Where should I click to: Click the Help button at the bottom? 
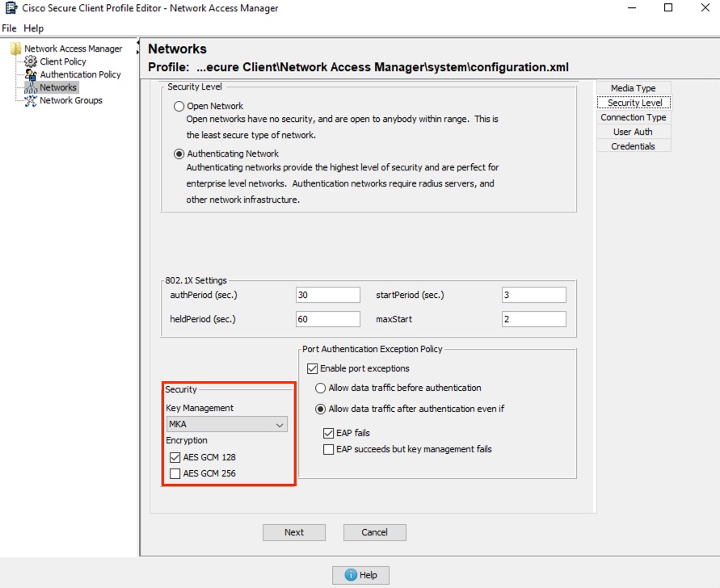coord(361,575)
